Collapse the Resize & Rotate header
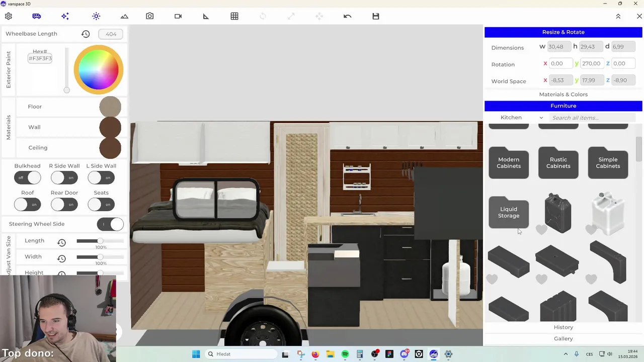The height and width of the screenshot is (362, 644). pyautogui.click(x=563, y=32)
